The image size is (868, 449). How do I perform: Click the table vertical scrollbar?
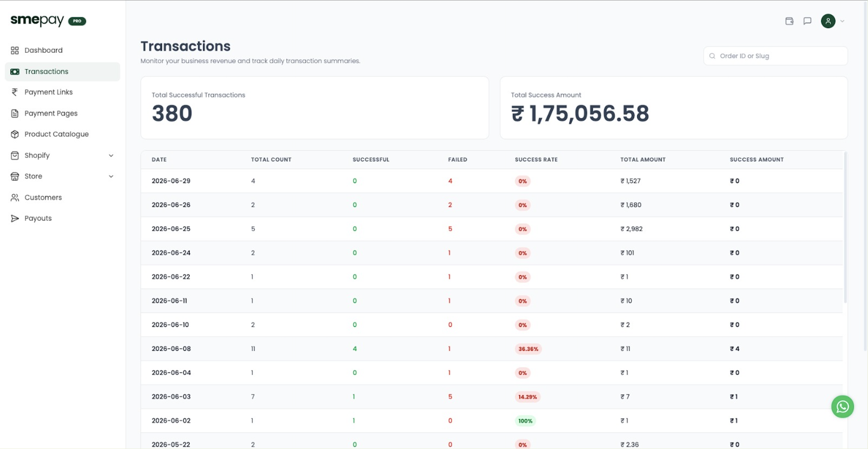pos(845,227)
